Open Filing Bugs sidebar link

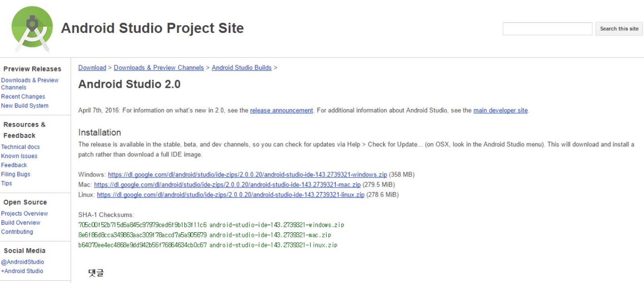click(15, 174)
